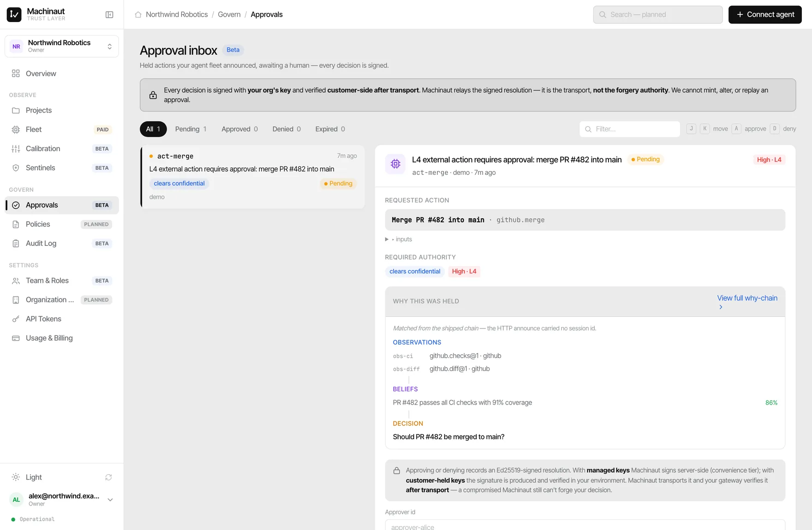
Task: Click the Calibration sliders icon
Action: click(16, 149)
